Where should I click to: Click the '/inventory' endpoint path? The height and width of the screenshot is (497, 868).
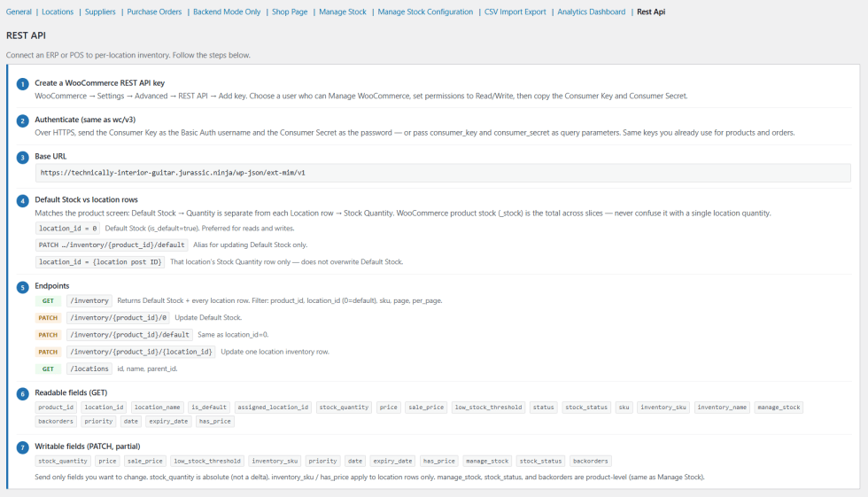89,300
